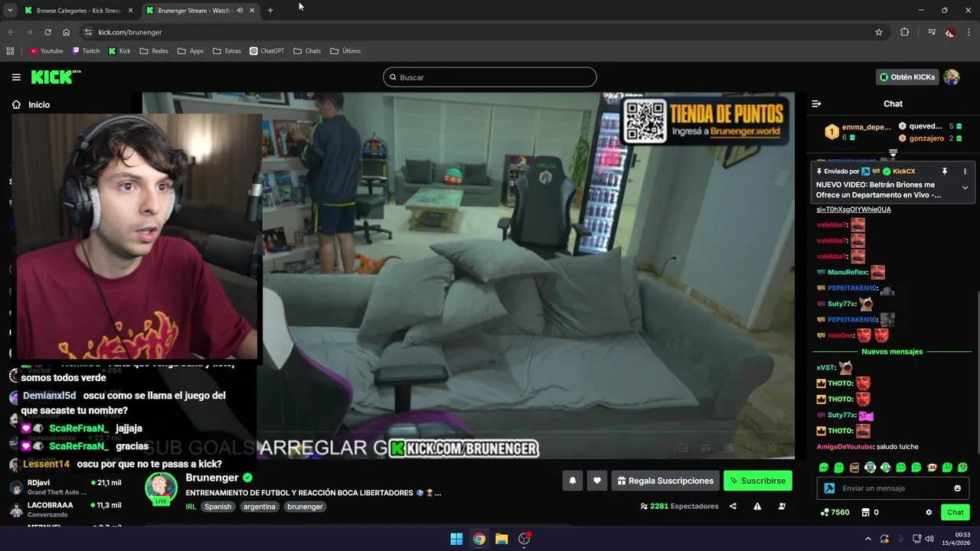Send message with green Chat button

click(x=955, y=512)
